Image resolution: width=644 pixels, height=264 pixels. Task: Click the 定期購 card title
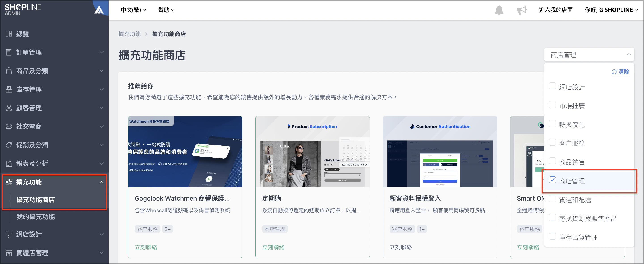(271, 198)
